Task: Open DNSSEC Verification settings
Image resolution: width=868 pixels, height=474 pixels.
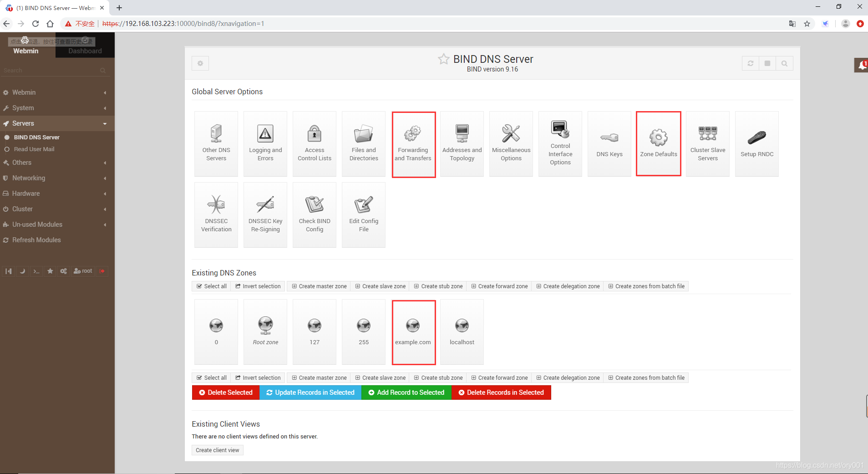Action: point(216,215)
